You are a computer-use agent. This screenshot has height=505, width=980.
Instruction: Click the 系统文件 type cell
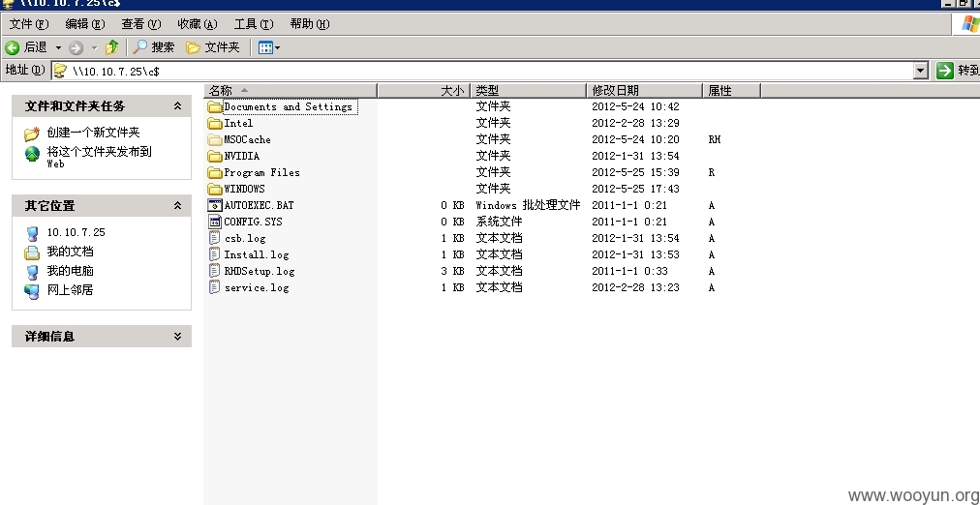point(500,222)
